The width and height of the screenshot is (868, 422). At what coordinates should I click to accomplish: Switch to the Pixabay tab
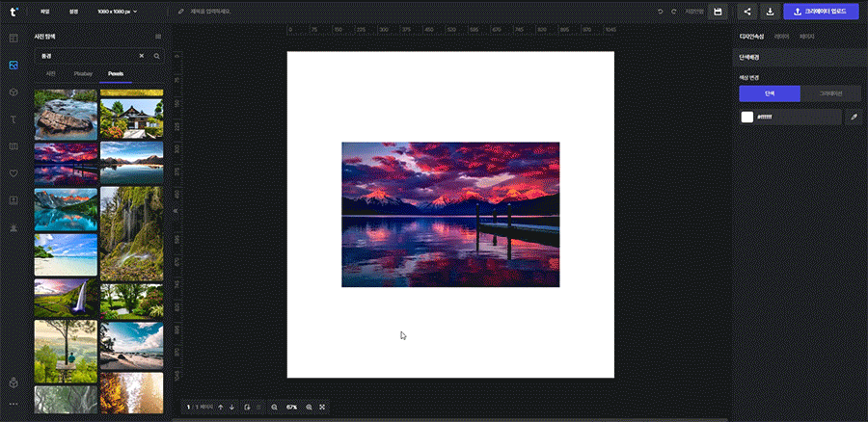coord(83,73)
